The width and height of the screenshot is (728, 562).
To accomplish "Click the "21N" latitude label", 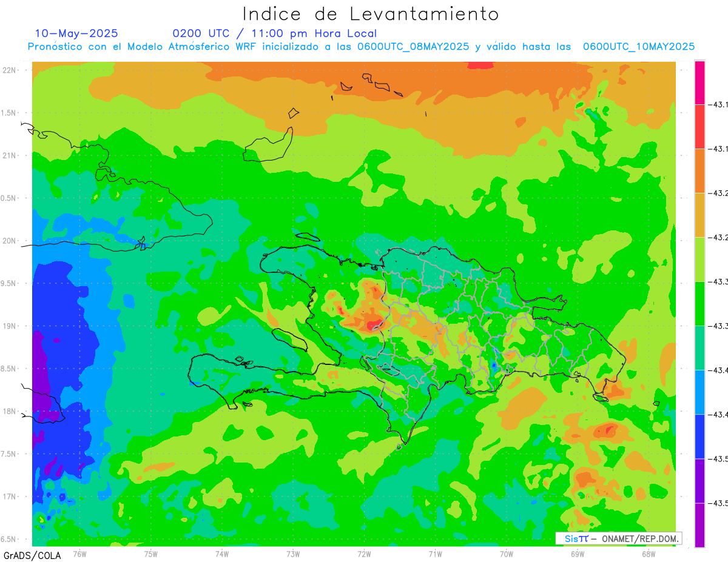I will 10,155.
